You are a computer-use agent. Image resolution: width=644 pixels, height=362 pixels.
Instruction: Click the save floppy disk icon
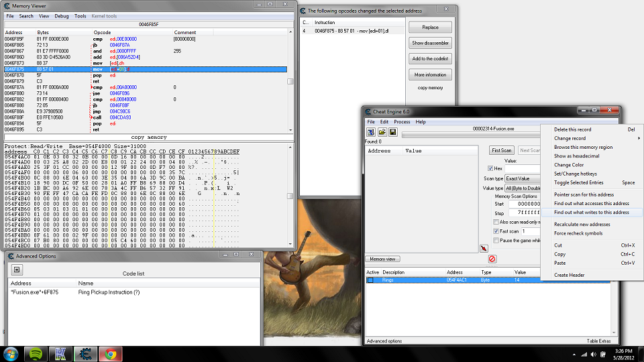[x=392, y=132]
